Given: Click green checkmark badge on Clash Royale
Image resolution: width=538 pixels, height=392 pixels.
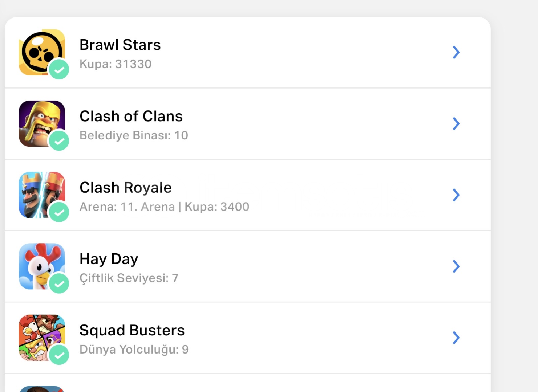Looking at the screenshot, I should (59, 212).
